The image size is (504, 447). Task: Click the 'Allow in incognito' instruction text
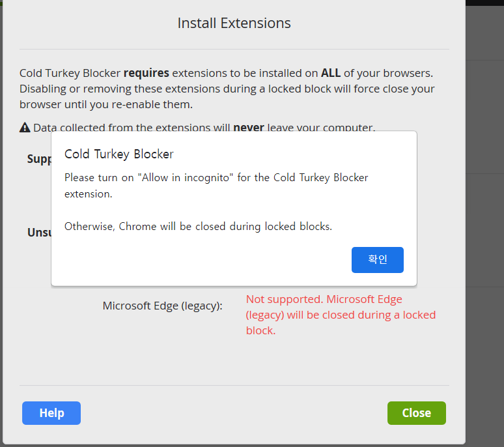[x=216, y=186]
